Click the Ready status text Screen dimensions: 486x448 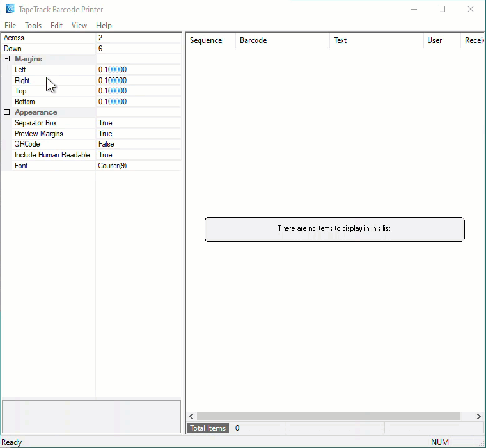pyautogui.click(x=12, y=442)
